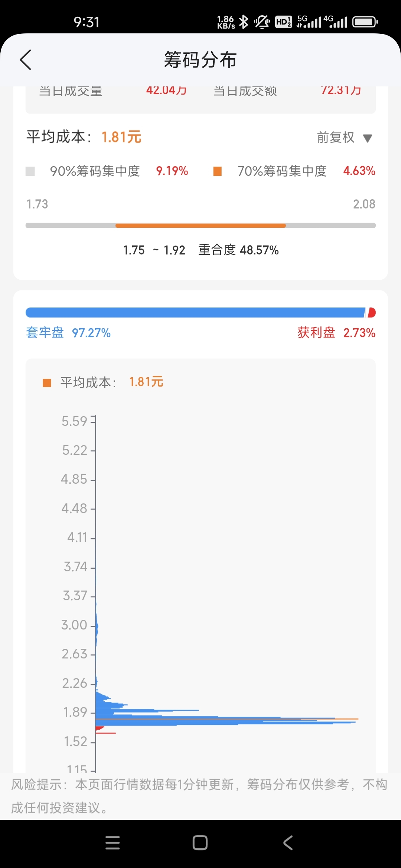Tap the orange 70%筹码集中度 legend square
The image size is (401, 868).
218,171
